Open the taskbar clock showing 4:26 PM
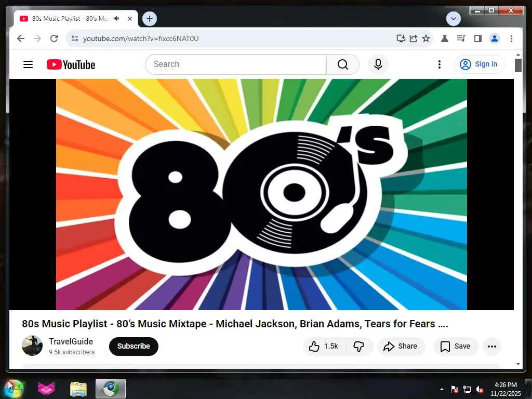Screen dimensions: 532x399 [506, 389]
